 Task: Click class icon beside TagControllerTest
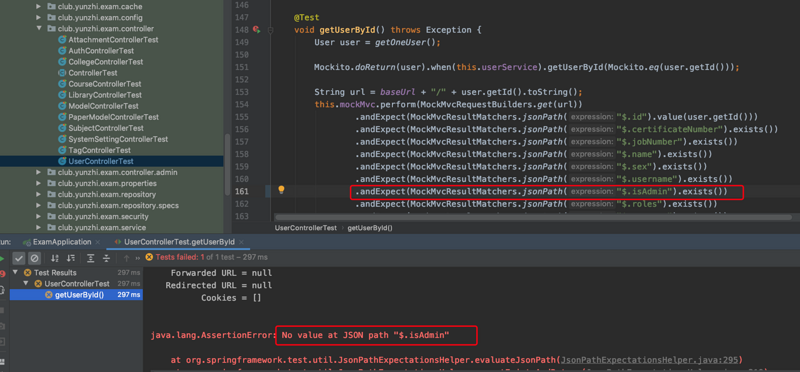coord(62,150)
